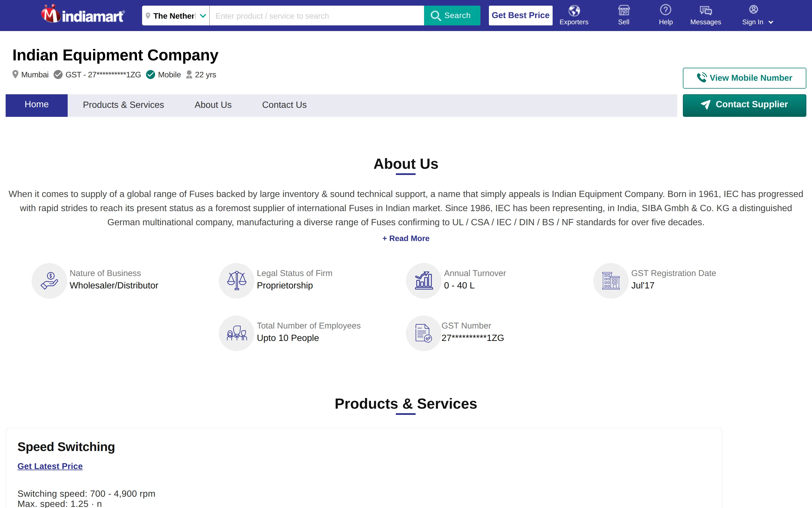The image size is (812, 508).
Task: Click the Total Number of Employees icon
Action: pos(237,333)
